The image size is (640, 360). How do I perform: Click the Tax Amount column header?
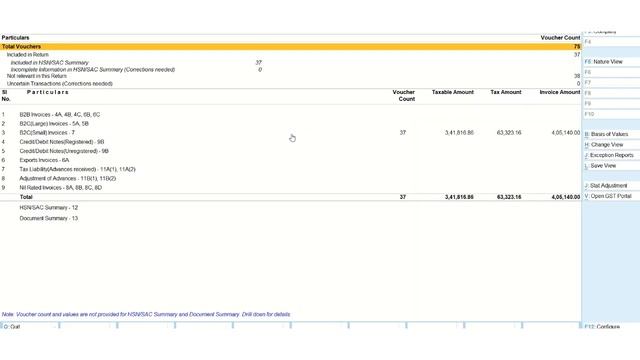pos(506,92)
